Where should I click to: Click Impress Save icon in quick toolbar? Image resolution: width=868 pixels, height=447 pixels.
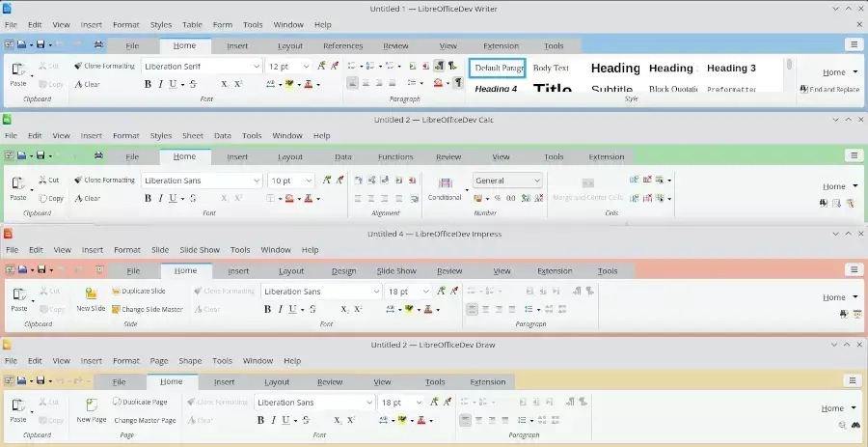coord(41,269)
